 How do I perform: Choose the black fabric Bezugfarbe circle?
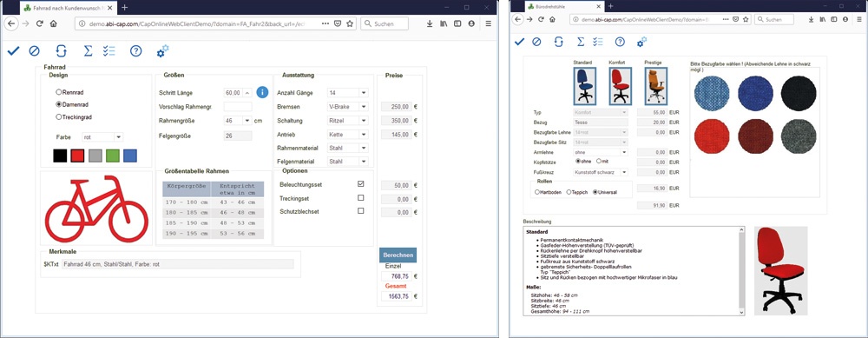tap(799, 92)
